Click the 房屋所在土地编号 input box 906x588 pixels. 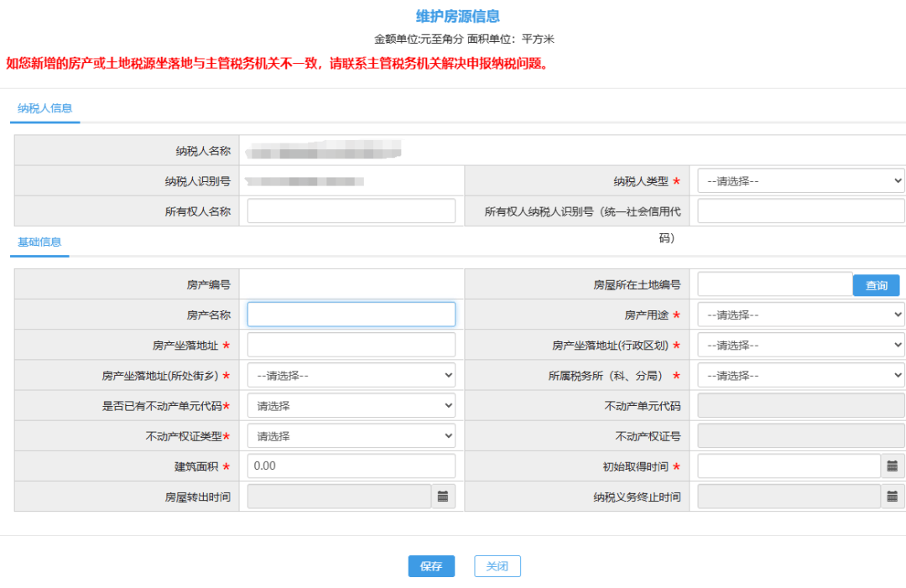pos(773,285)
